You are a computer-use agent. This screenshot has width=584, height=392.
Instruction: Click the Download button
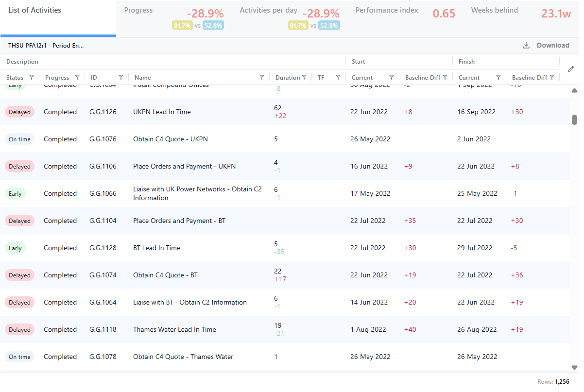[546, 45]
